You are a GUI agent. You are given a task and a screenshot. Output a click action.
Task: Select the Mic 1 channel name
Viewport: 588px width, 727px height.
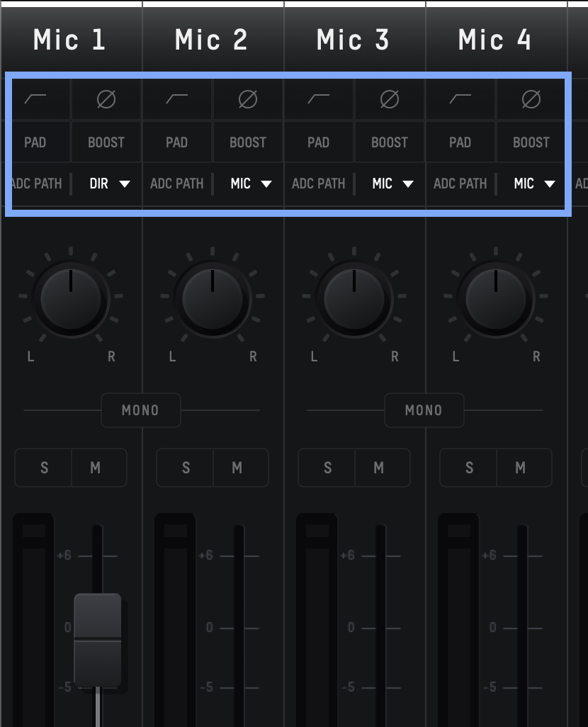pos(69,40)
